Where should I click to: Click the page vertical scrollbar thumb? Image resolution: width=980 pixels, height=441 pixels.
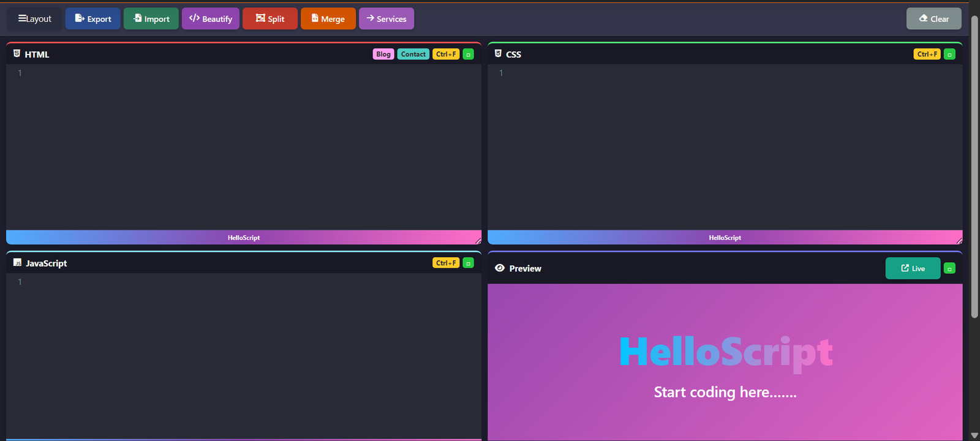point(974,165)
